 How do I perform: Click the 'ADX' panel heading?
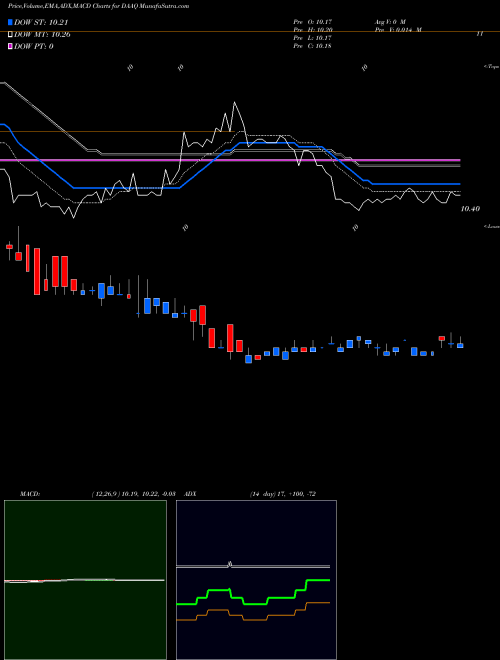coord(190,494)
